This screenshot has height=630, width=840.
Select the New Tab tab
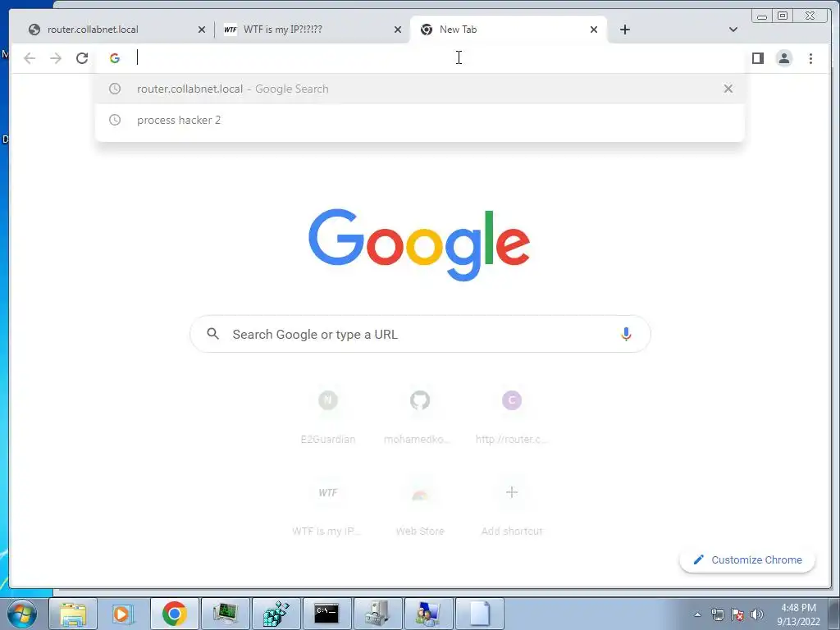tap(508, 30)
